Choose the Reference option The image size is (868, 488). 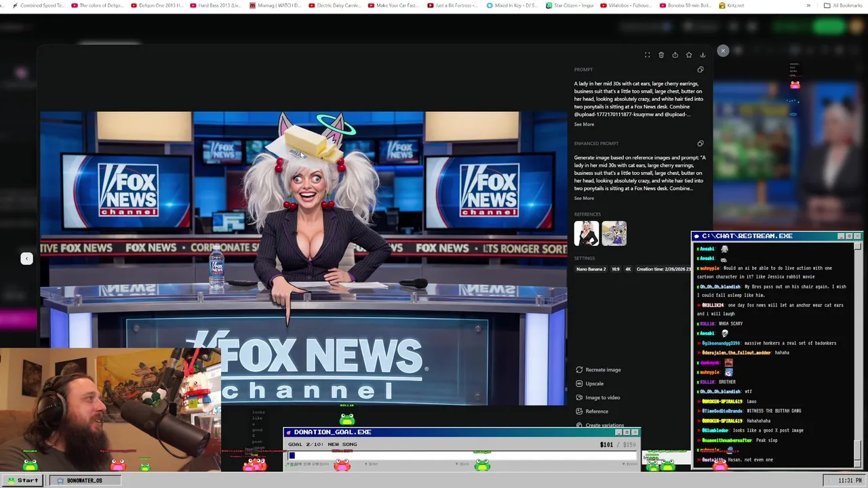tap(592, 411)
